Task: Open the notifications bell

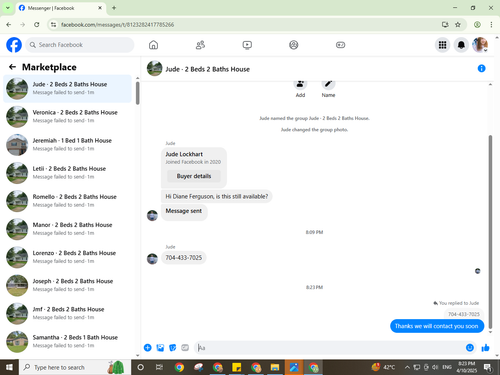Action: pyautogui.click(x=461, y=45)
